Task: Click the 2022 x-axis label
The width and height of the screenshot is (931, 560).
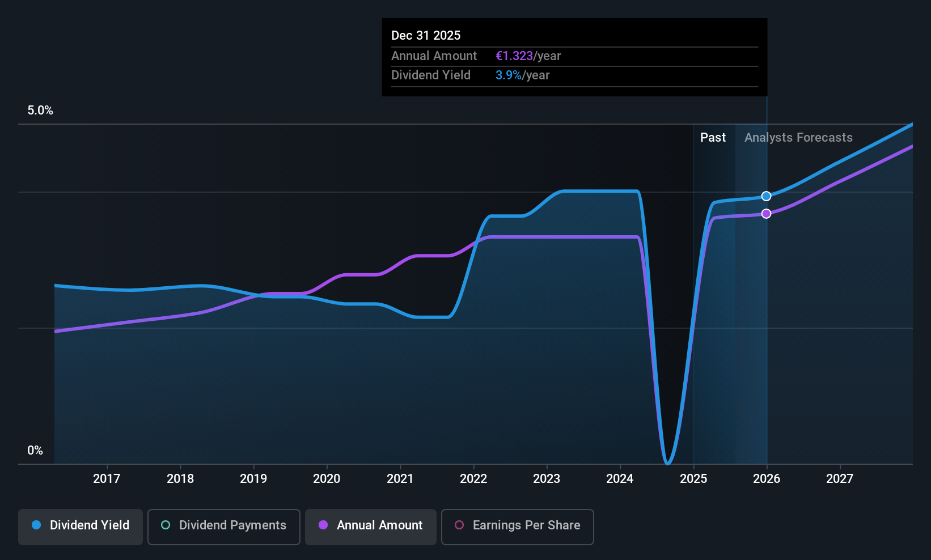Action: click(473, 478)
